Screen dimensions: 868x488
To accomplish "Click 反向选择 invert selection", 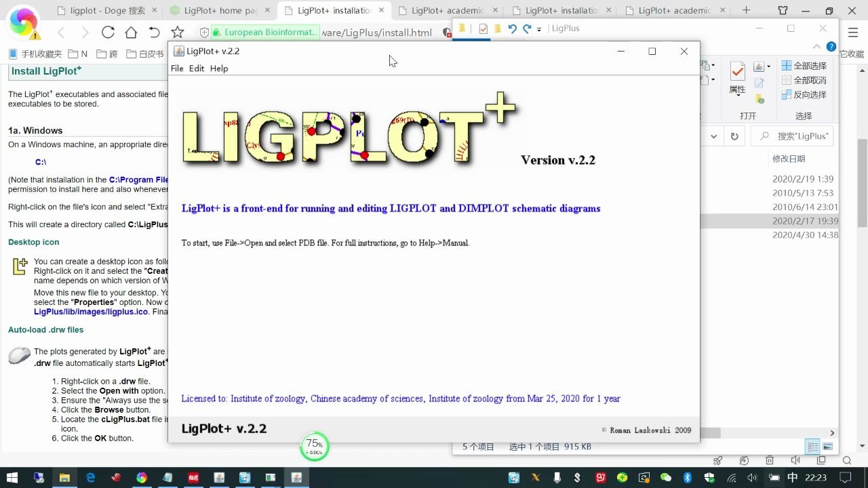I will click(804, 95).
